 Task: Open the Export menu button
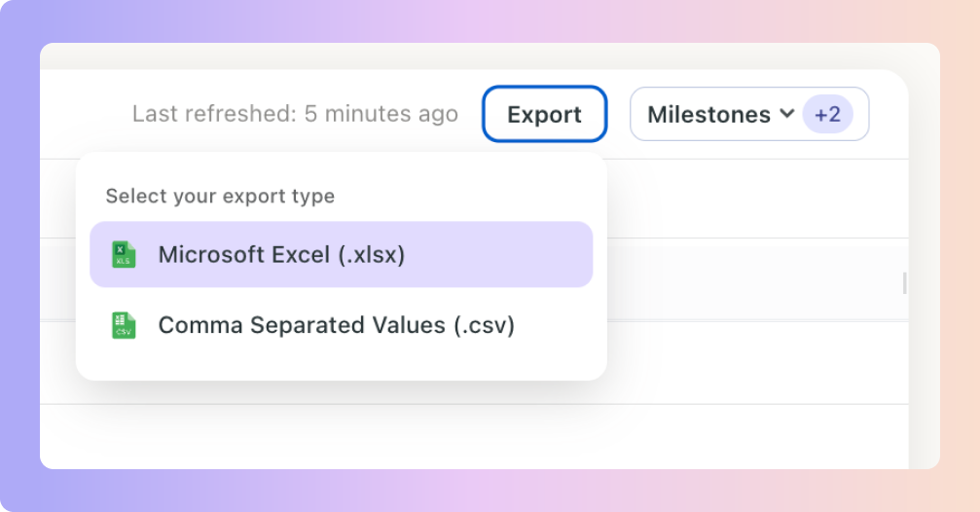tap(544, 114)
